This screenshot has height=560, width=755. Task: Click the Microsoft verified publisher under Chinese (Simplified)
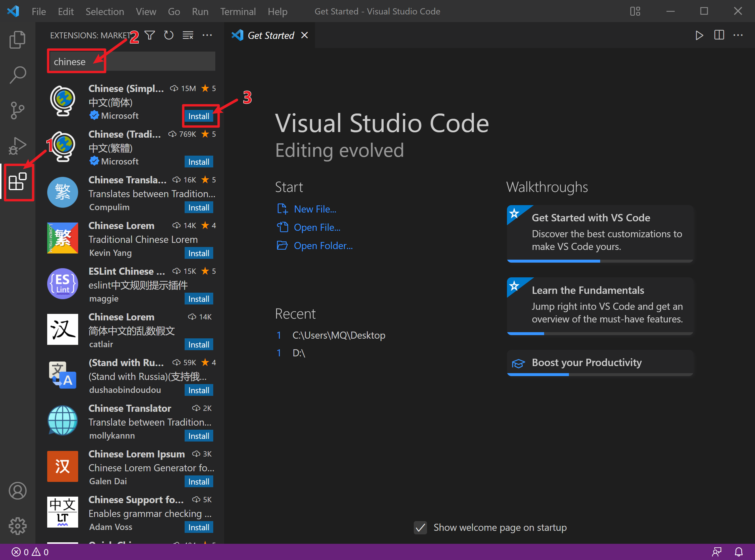tap(114, 116)
